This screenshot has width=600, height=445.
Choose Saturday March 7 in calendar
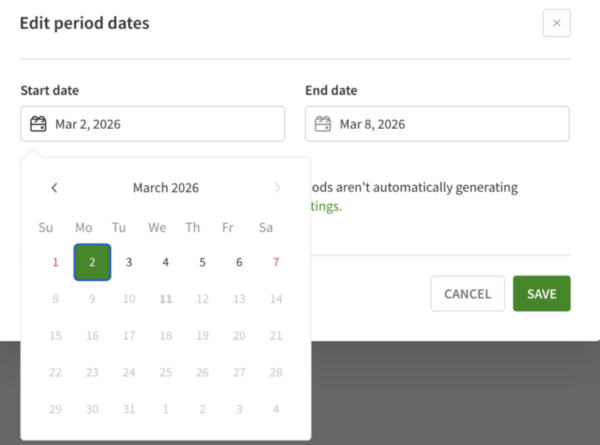276,262
